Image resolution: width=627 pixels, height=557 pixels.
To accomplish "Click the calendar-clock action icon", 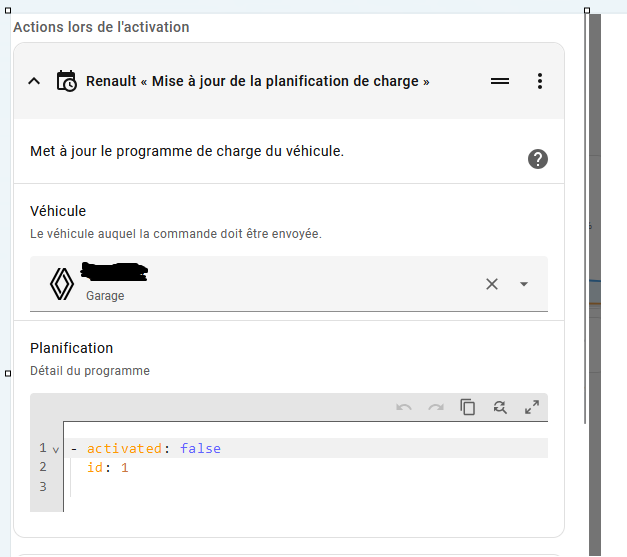I will 66,81.
